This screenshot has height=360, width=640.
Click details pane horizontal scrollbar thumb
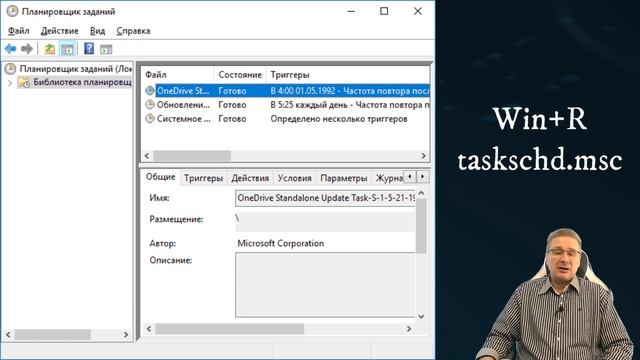[x=229, y=329]
